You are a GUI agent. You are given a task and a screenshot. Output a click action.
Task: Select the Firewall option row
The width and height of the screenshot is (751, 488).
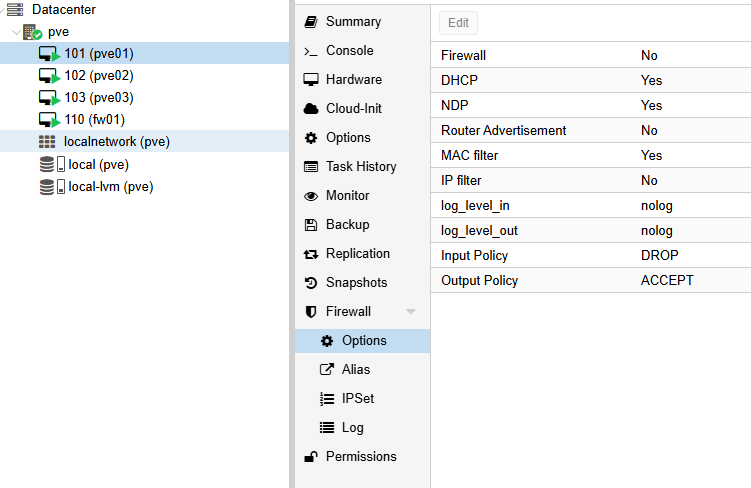pyautogui.click(x=591, y=56)
